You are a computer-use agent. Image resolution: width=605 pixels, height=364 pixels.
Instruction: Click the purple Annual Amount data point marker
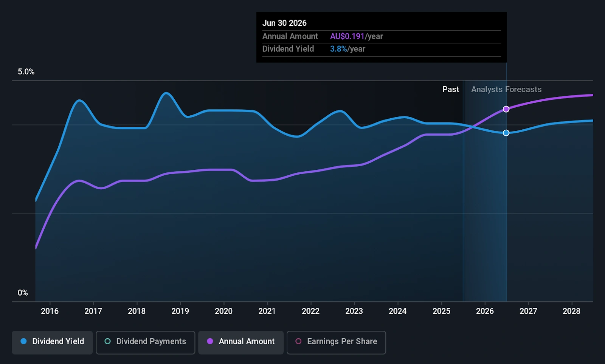506,109
